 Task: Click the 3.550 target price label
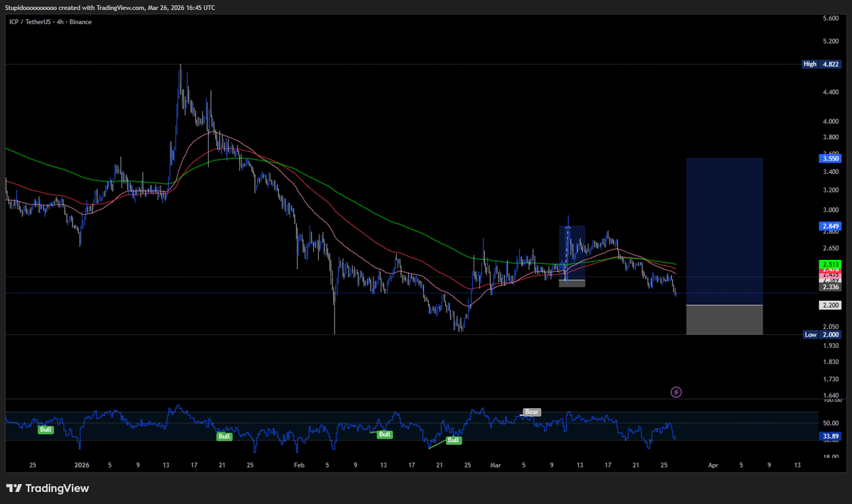click(829, 158)
